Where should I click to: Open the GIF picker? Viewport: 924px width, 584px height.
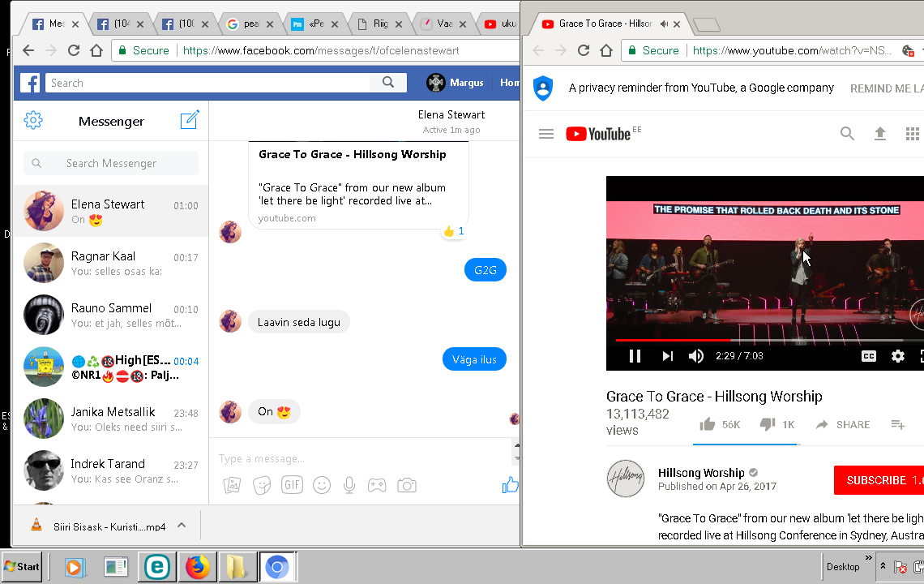tap(292, 485)
